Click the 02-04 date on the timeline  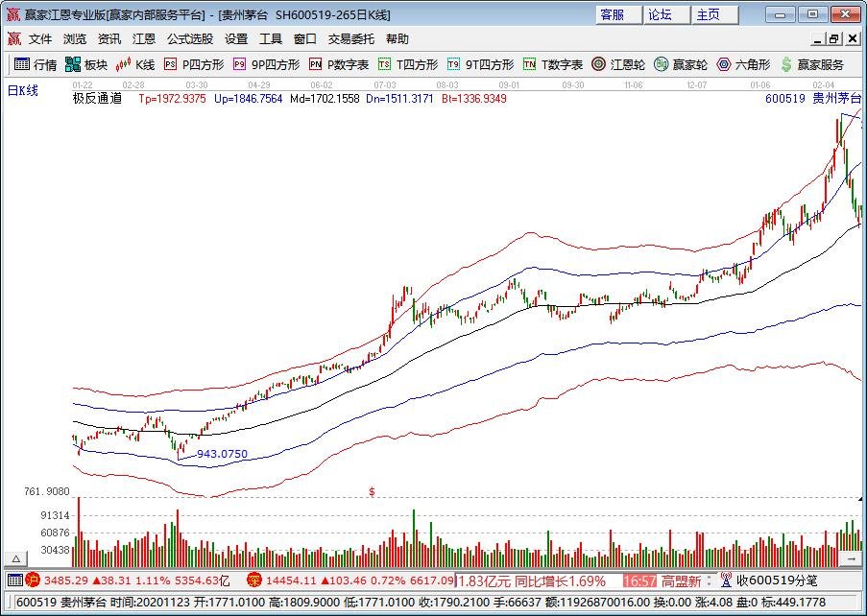(x=824, y=84)
